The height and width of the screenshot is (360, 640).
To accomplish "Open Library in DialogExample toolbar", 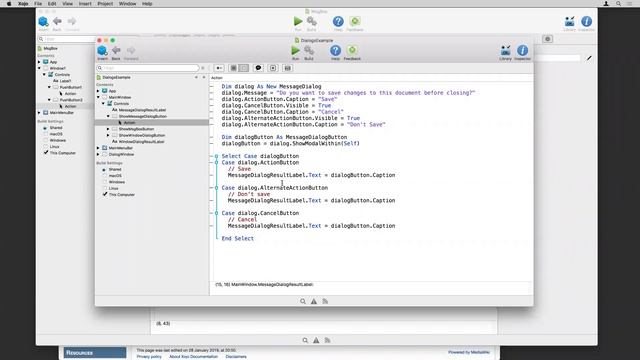I will click(x=505, y=51).
